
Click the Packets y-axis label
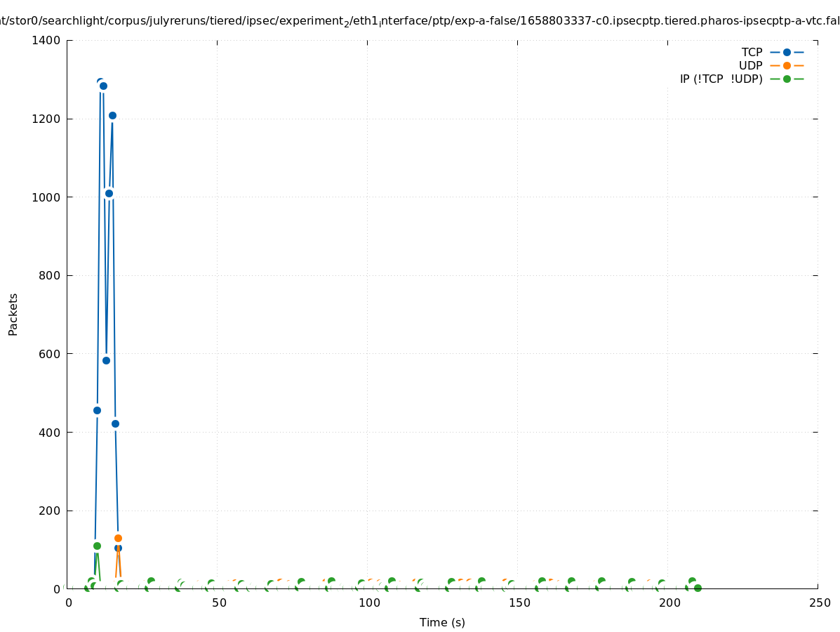coord(13,314)
